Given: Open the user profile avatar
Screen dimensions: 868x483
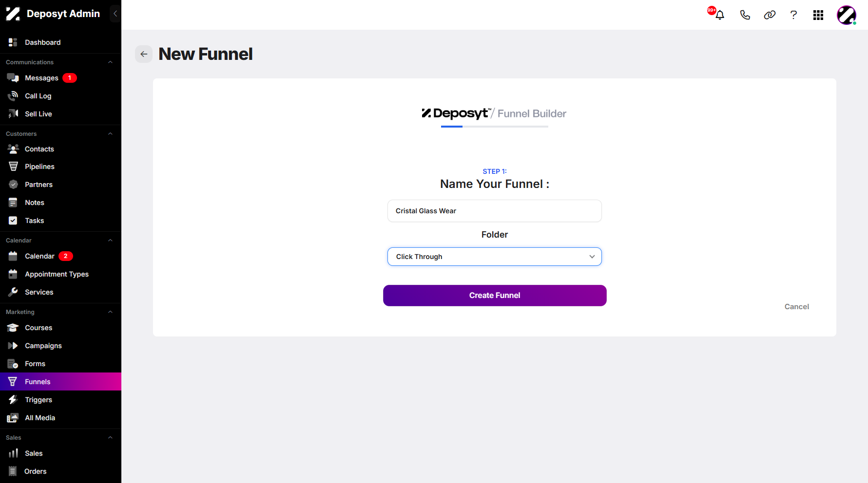Looking at the screenshot, I should (x=847, y=15).
